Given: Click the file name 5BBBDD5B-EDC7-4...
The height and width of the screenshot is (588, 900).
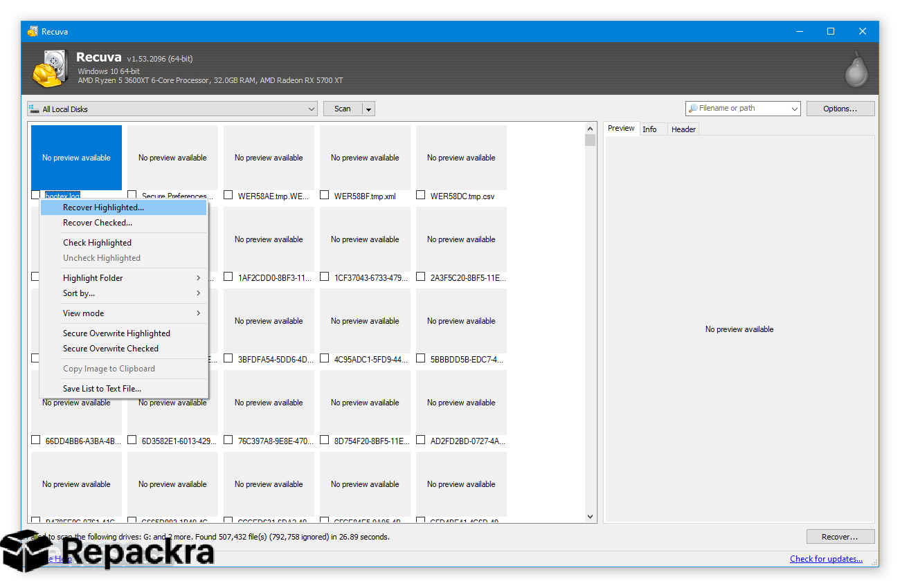Looking at the screenshot, I should tap(467, 360).
